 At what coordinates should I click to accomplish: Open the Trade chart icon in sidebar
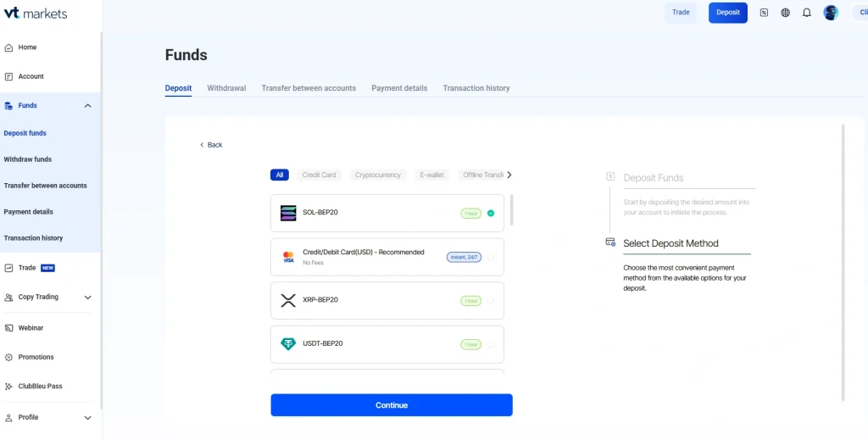tap(8, 268)
